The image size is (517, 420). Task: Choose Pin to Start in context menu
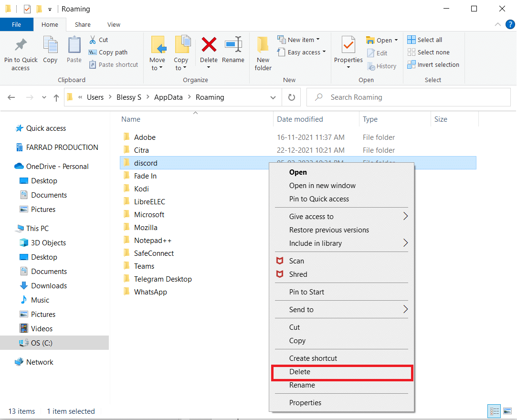pyautogui.click(x=341, y=292)
